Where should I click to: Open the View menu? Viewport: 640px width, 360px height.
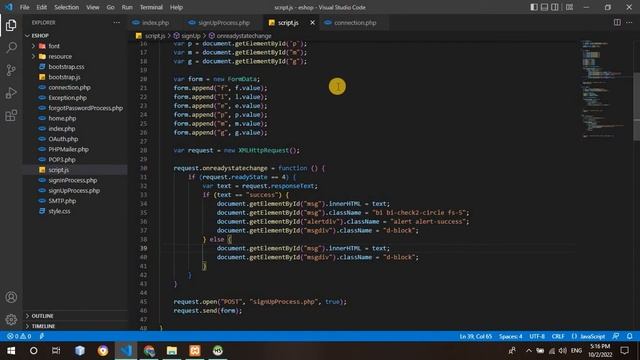(93, 7)
